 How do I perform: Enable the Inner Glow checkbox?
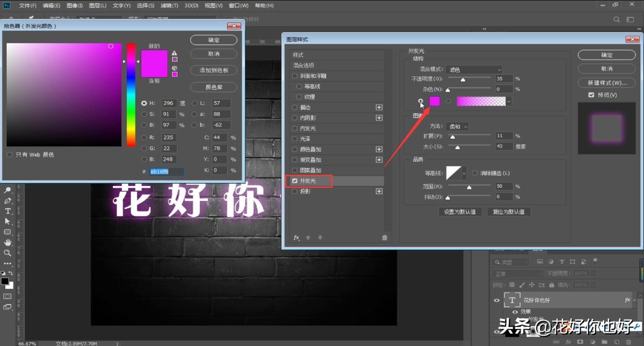click(x=294, y=129)
